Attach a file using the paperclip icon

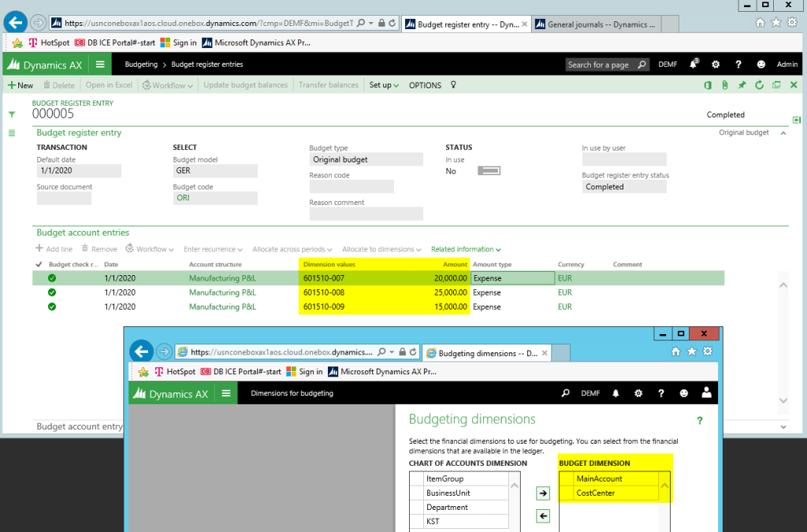(725, 84)
